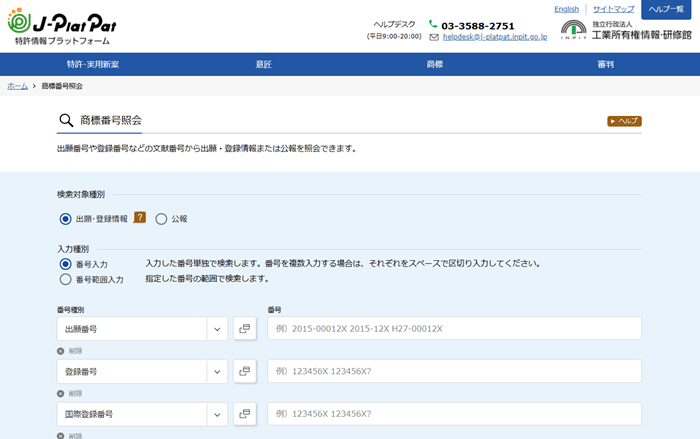The width and height of the screenshot is (700, 439).
Task: Open number-input popup icon for 登録番号 row
Action: (245, 371)
